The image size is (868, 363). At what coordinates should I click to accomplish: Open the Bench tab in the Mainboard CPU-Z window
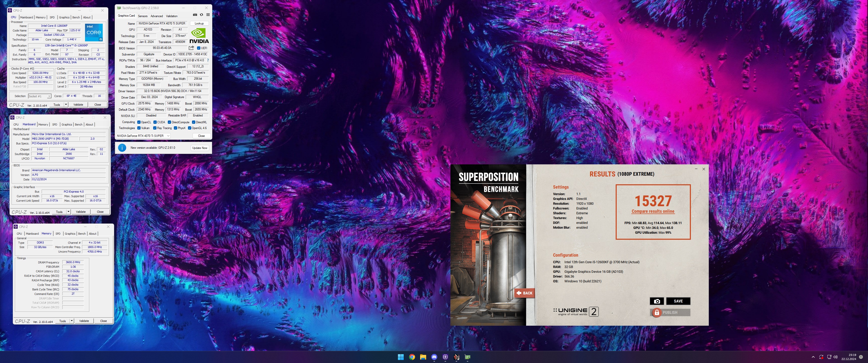pyautogui.click(x=78, y=125)
